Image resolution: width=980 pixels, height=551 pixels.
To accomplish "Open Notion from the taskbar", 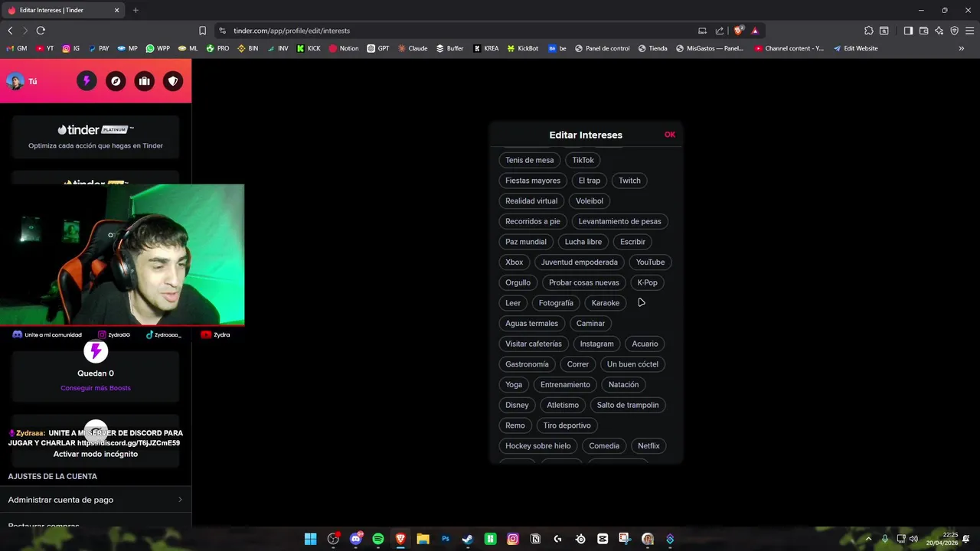I will tap(535, 539).
